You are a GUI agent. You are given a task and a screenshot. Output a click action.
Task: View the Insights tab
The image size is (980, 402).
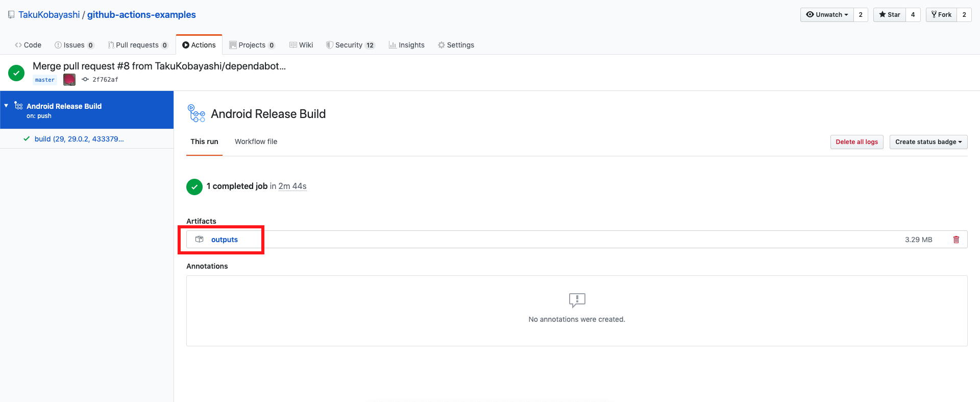coord(406,45)
